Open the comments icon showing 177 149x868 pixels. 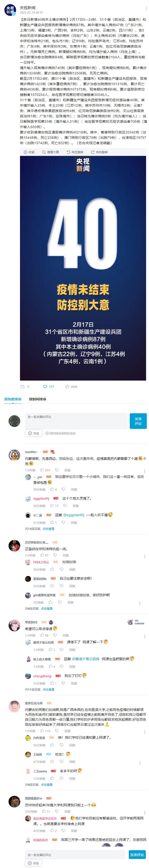pos(49,386)
